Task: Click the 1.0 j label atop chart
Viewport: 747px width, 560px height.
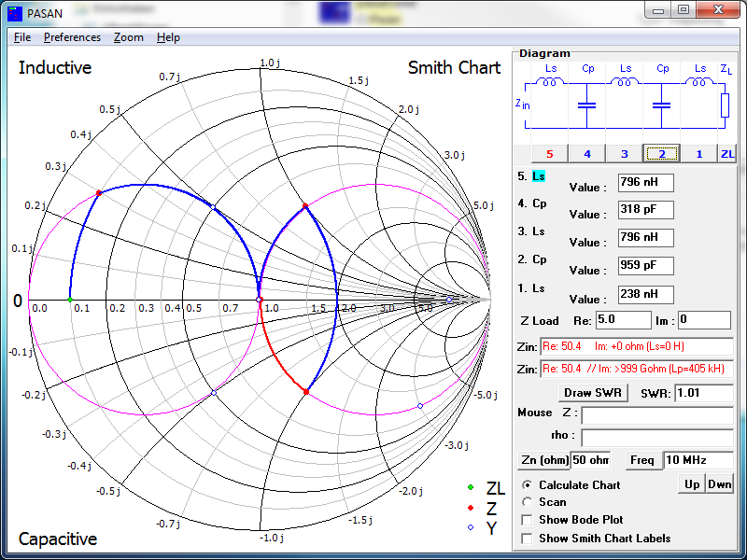Action: click(x=270, y=63)
